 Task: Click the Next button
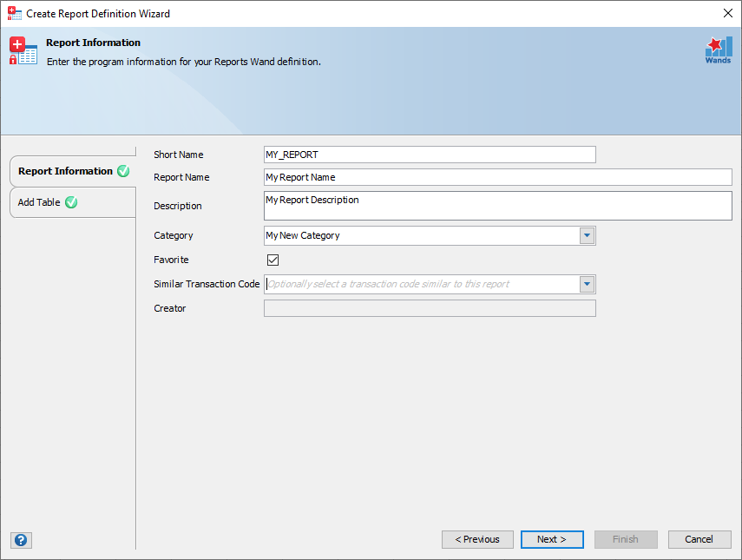pos(552,539)
